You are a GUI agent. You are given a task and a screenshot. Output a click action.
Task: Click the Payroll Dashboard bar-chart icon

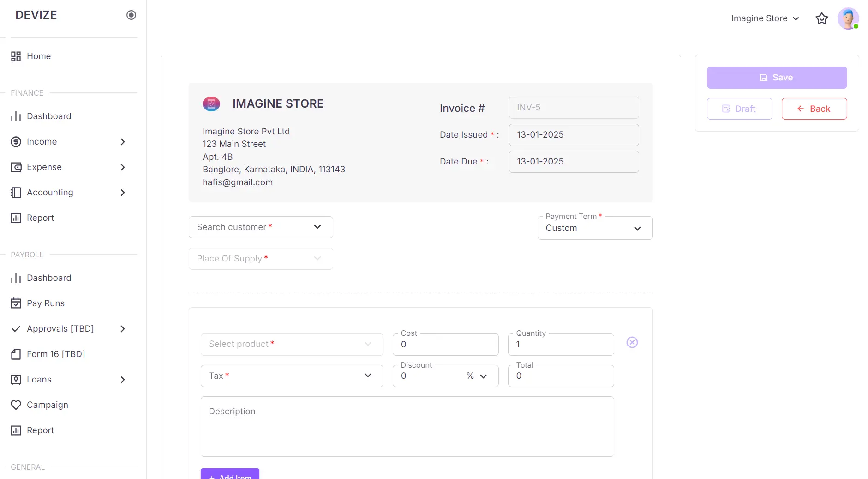[x=16, y=278]
